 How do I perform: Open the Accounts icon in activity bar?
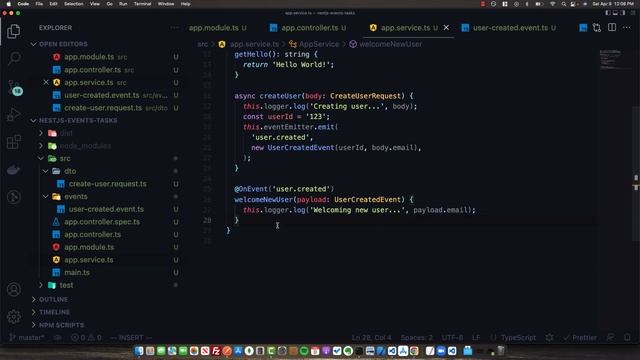[14, 289]
